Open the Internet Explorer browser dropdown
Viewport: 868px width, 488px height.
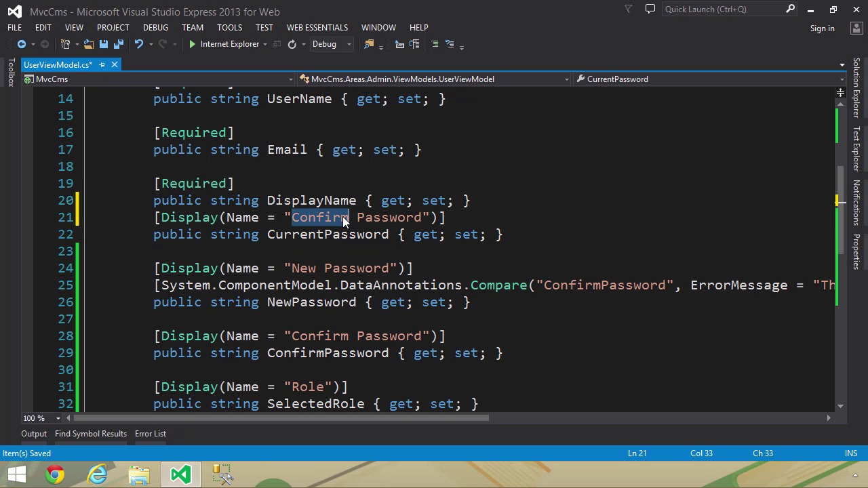[265, 45]
